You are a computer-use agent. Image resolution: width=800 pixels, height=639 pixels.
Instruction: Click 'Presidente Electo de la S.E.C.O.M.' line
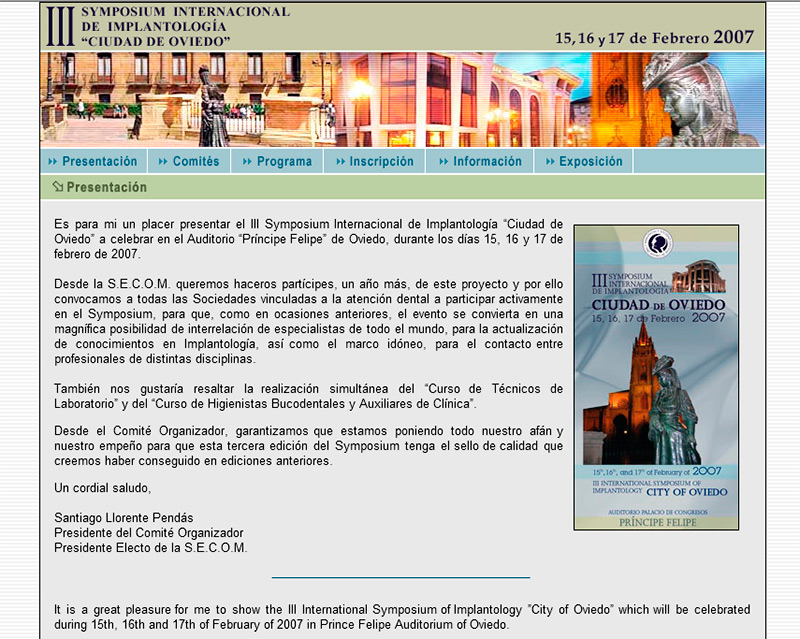point(151,548)
